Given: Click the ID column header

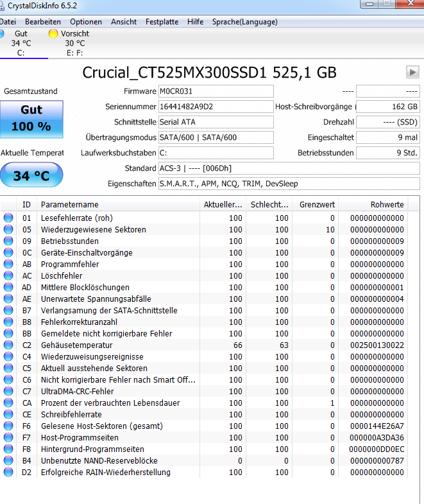Looking at the screenshot, I should tap(27, 204).
